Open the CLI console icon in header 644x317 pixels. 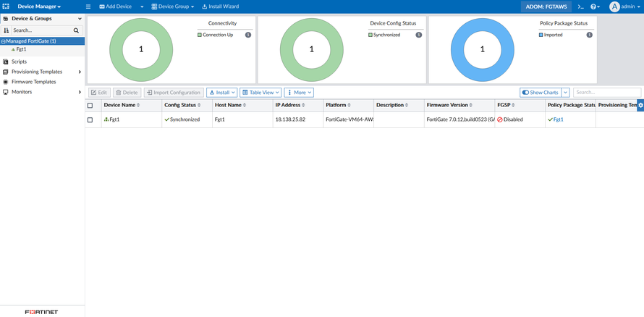[580, 7]
